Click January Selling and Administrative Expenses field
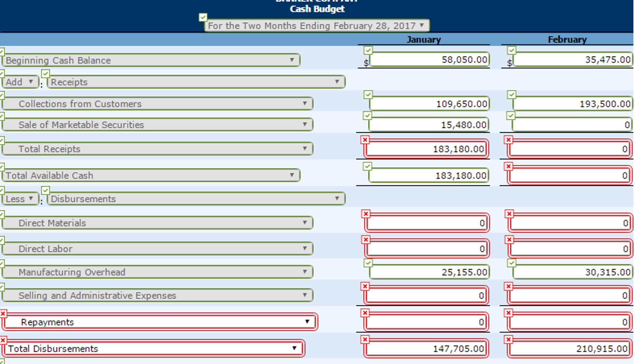Screen dimensions: 635x364 (x=426, y=295)
